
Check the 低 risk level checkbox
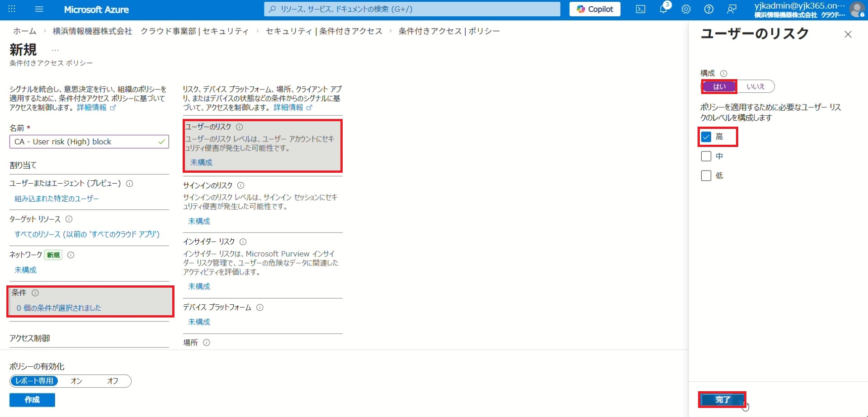click(x=706, y=175)
